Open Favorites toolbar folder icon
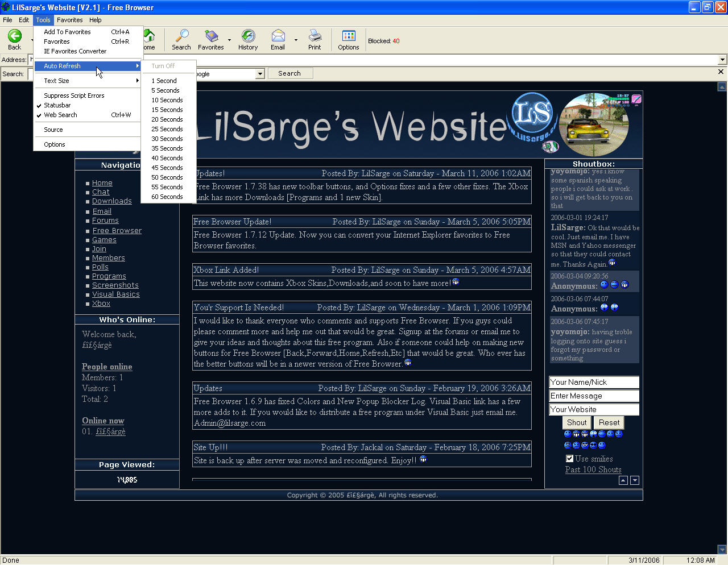The image size is (728, 565). pos(211,36)
